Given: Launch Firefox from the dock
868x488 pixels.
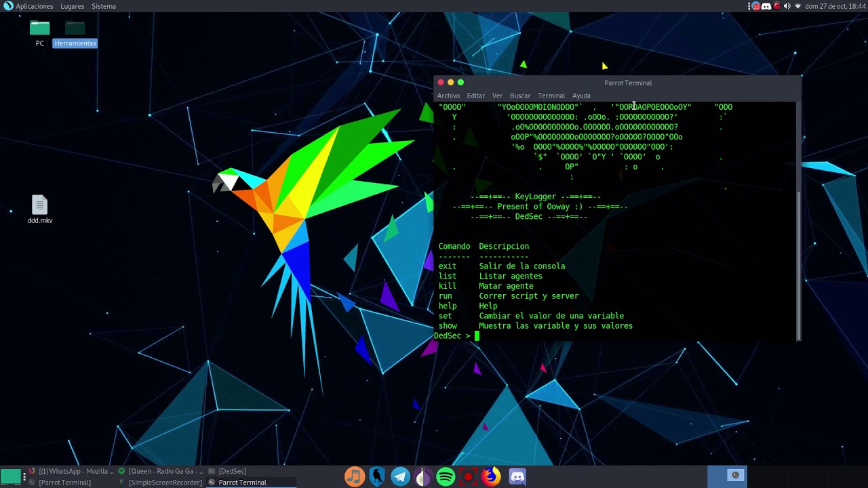Looking at the screenshot, I should (x=491, y=476).
